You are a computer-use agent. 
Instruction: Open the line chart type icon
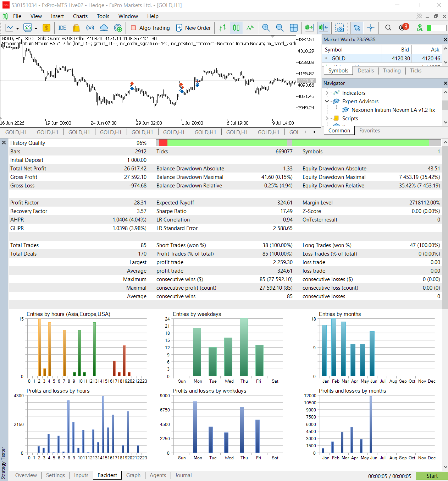10,28
